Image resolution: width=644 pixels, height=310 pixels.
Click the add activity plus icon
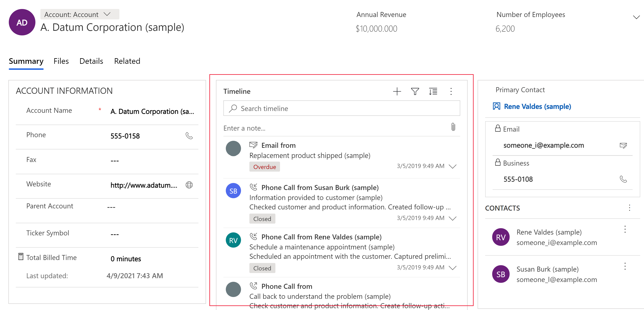coord(397,91)
